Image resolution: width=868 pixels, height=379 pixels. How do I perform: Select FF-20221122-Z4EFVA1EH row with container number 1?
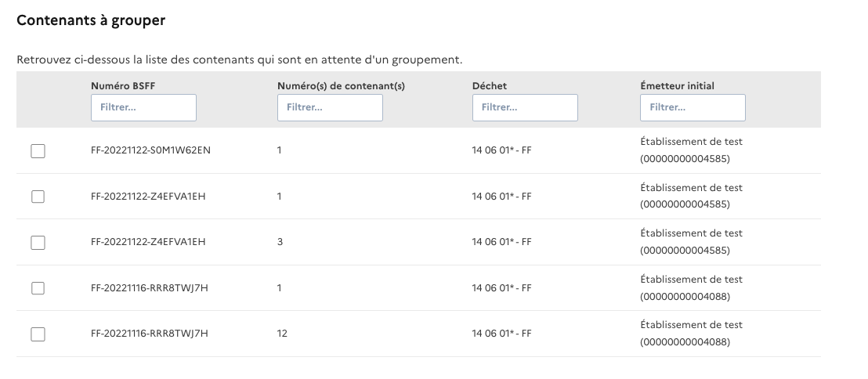click(x=38, y=197)
